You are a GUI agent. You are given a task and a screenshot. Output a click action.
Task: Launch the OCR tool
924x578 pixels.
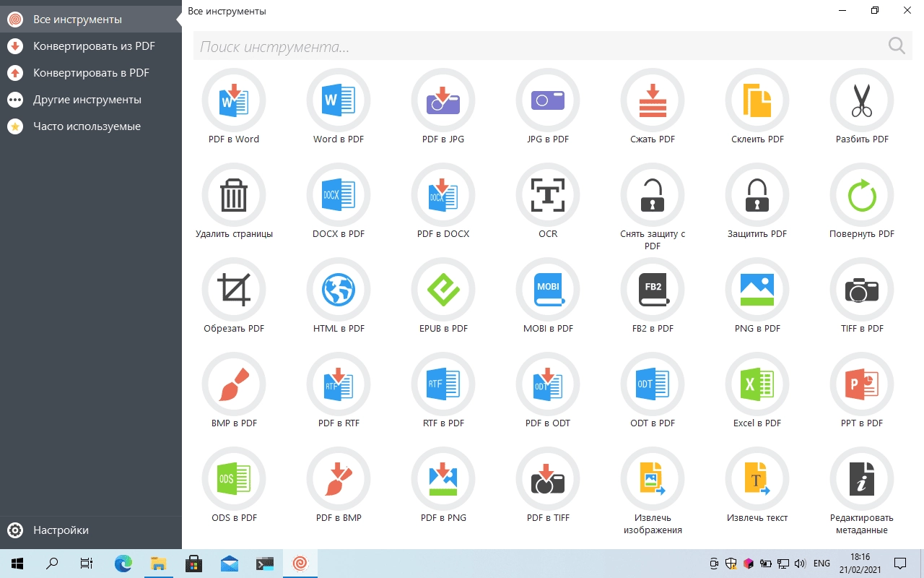click(x=548, y=195)
